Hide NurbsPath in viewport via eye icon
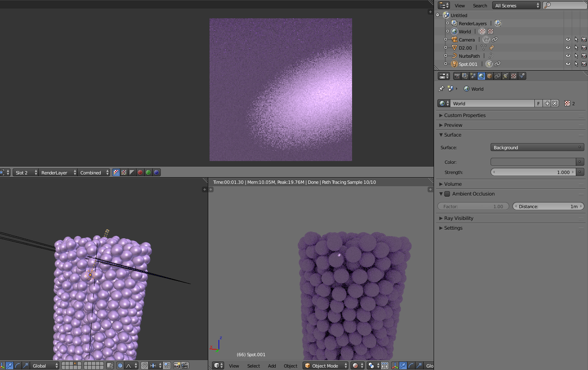The height and width of the screenshot is (370, 588). click(568, 56)
